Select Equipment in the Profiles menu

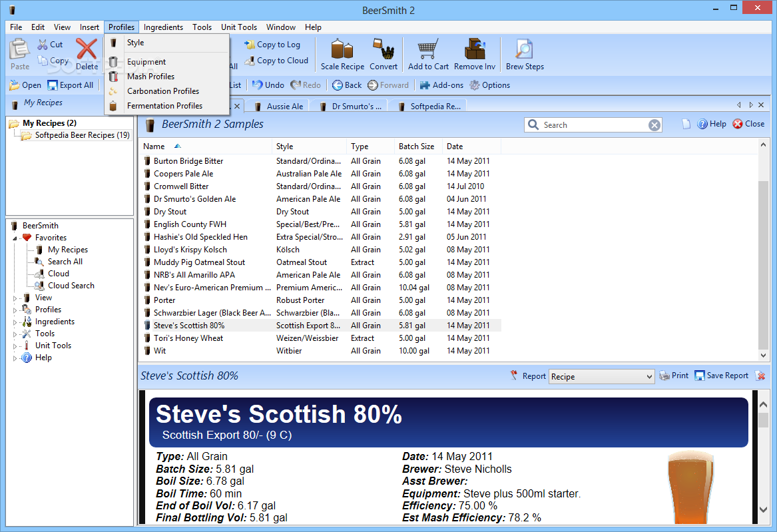tap(167, 62)
